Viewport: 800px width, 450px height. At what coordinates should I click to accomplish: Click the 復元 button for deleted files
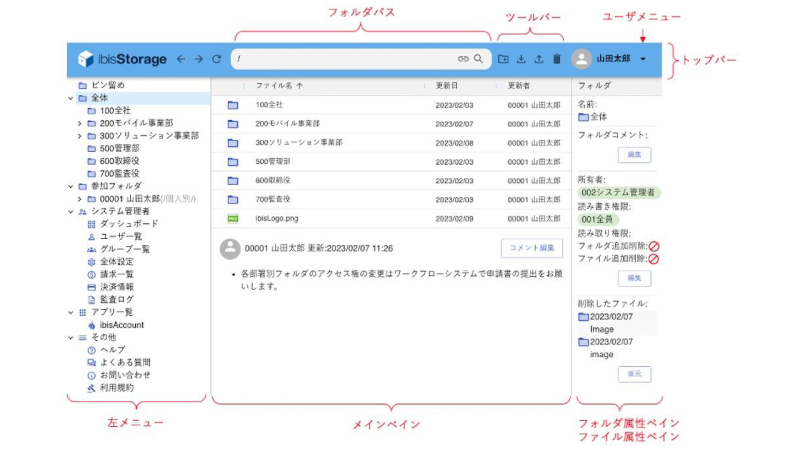pyautogui.click(x=634, y=374)
